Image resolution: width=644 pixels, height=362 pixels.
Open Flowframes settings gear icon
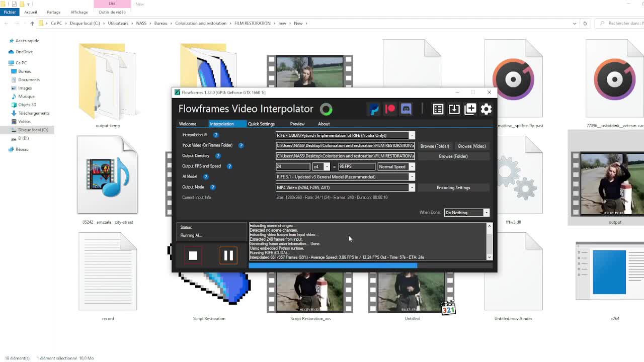(486, 109)
